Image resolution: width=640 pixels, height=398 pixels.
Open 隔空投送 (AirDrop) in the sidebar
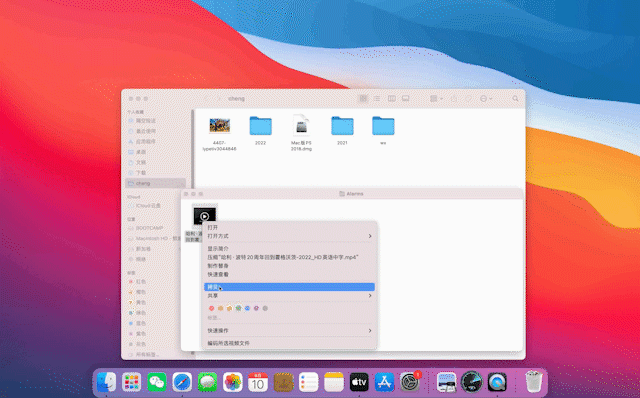tap(156, 121)
